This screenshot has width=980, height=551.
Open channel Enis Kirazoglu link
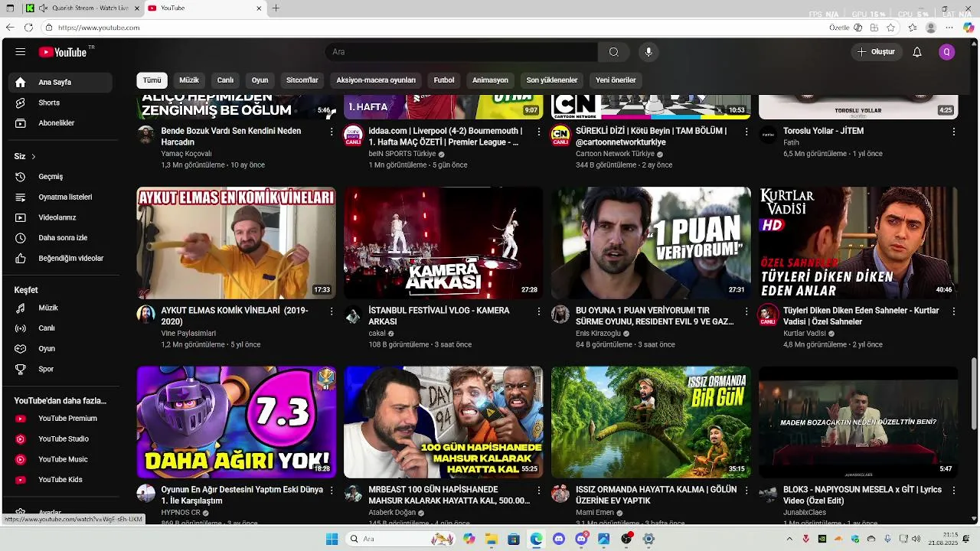pos(598,334)
